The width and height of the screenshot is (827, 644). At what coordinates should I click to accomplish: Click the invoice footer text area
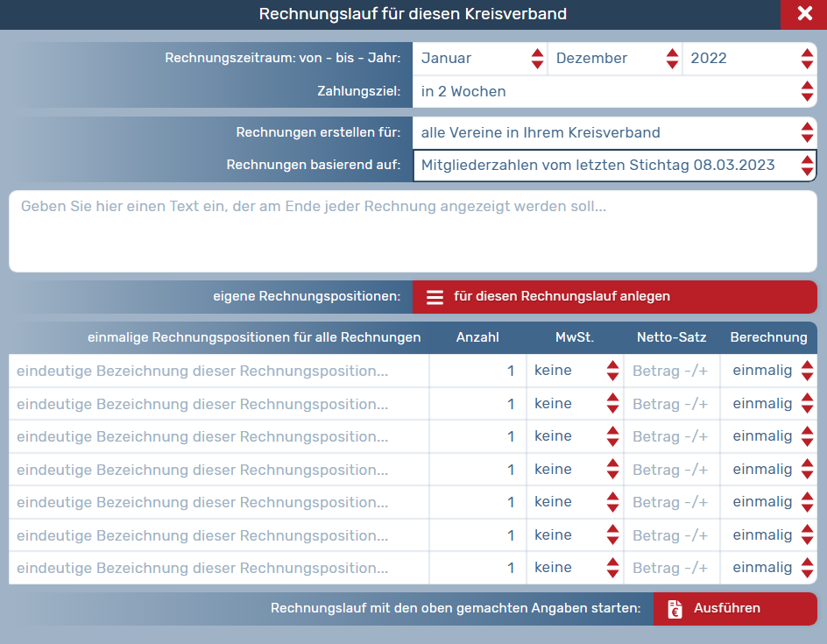[x=413, y=231]
